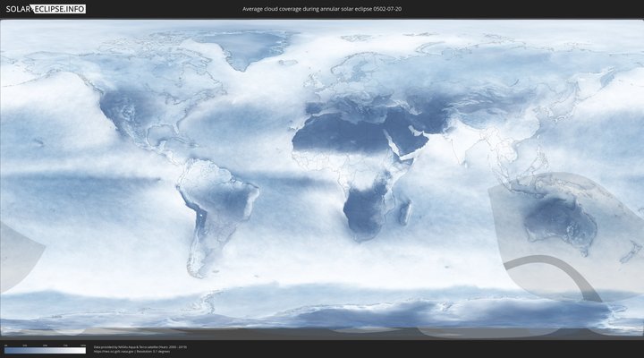Viewport: 644px width, 358px height.
Task: Click the SOLAR-ECLIPSE.INFO logo
Action: coord(46,9)
